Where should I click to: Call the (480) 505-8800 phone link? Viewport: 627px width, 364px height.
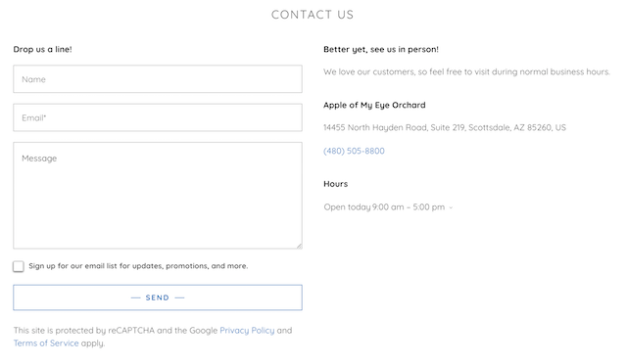pos(354,151)
